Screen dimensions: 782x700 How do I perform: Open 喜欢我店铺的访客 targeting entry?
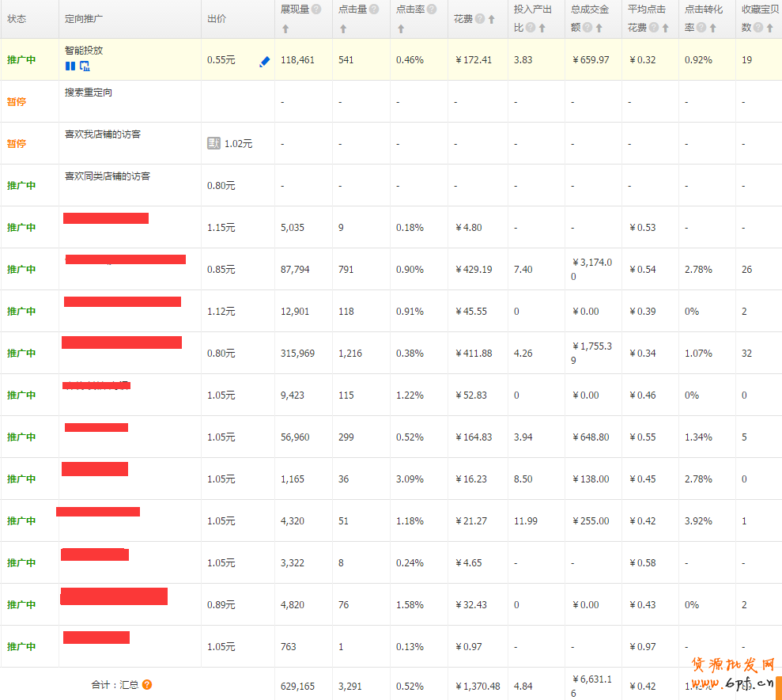point(103,134)
